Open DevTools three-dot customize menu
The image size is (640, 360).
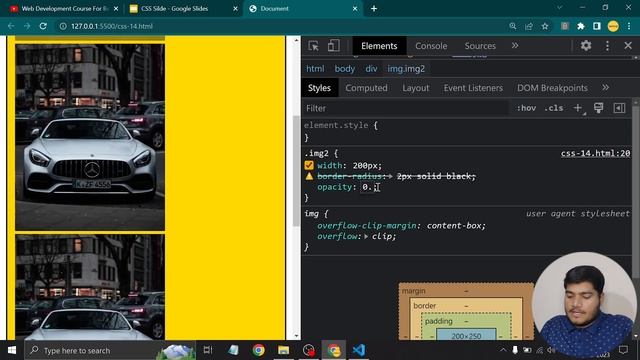pos(607,46)
